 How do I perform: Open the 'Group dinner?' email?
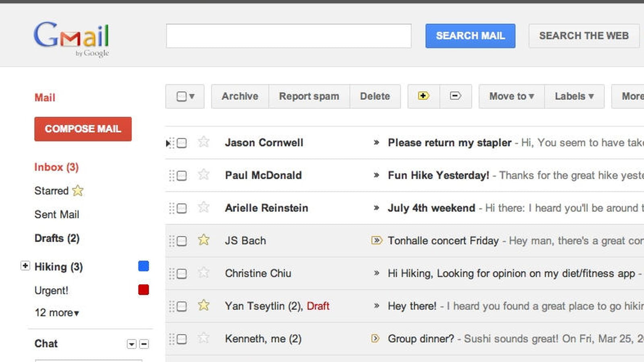point(421,339)
